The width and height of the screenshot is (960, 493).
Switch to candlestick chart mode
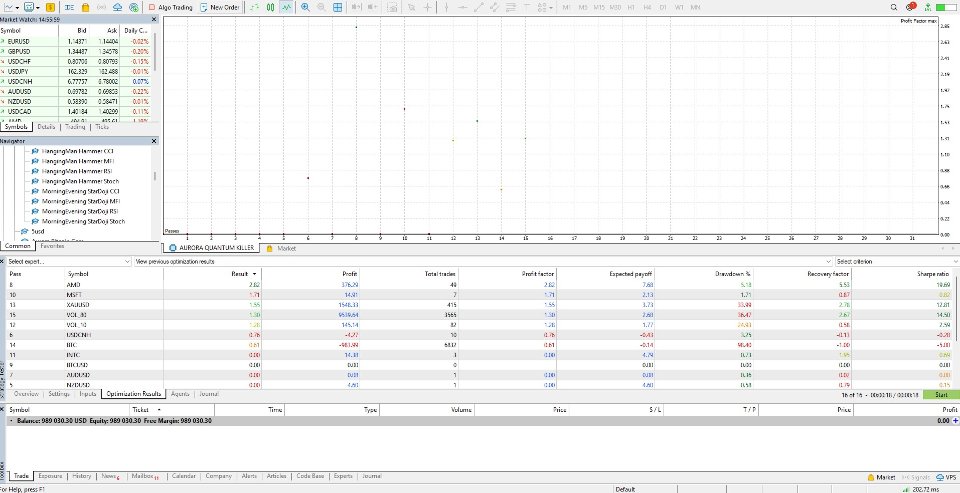[x=270, y=7]
